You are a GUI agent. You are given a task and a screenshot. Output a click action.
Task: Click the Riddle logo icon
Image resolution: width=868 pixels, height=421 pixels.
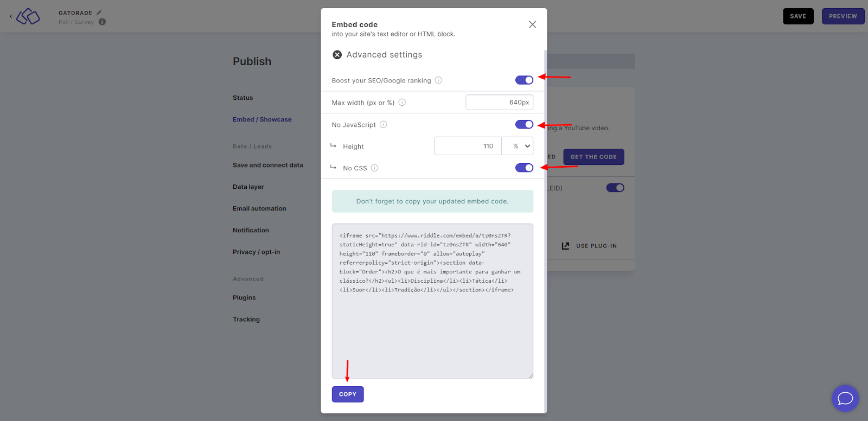(28, 16)
